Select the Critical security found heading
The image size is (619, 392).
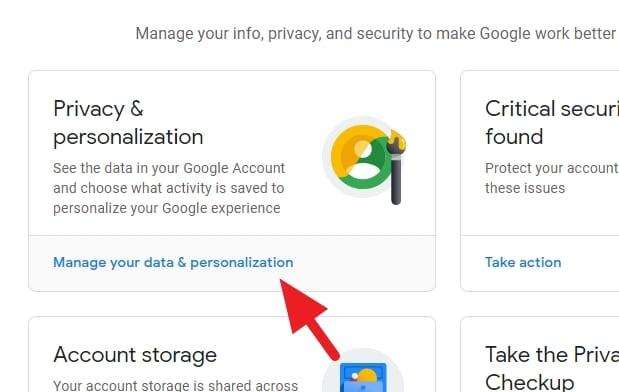(552, 123)
